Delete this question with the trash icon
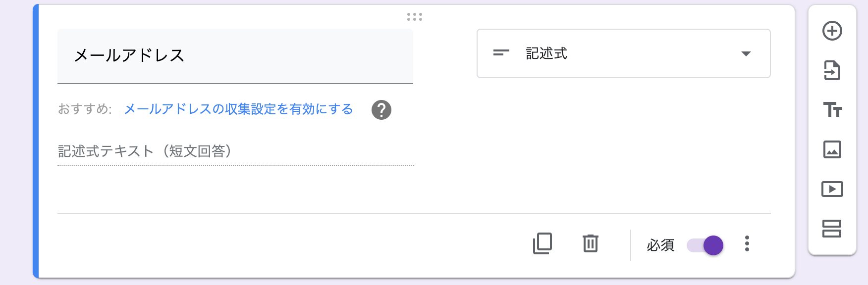The image size is (868, 285). (591, 243)
